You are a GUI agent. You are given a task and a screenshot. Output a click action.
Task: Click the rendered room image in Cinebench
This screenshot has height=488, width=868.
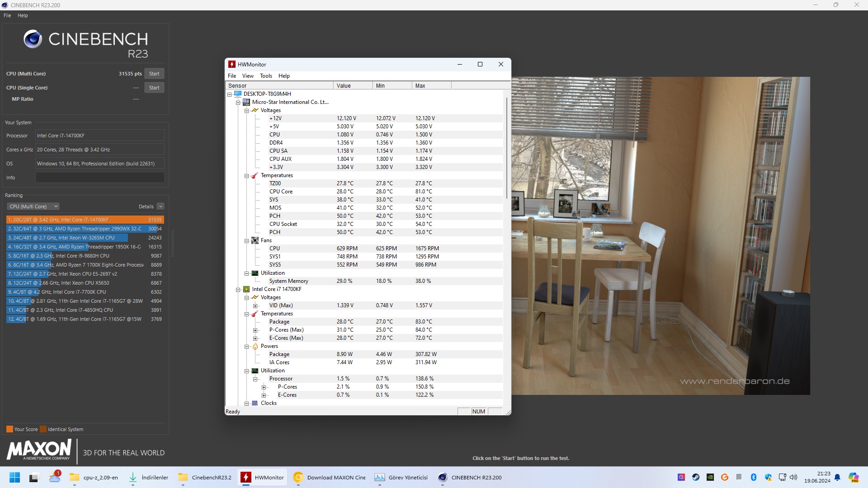(660, 236)
